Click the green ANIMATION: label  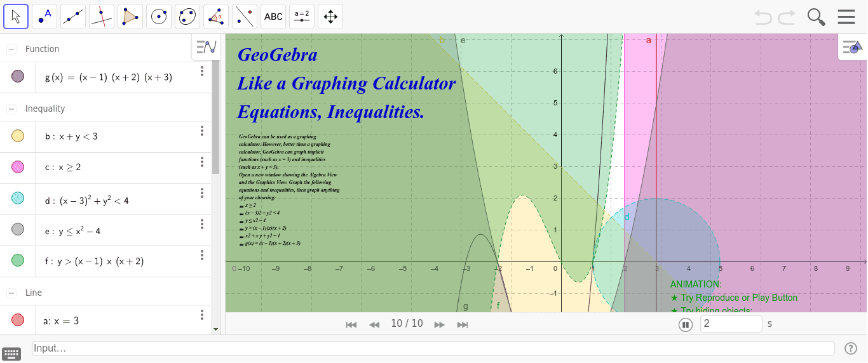[x=696, y=285]
